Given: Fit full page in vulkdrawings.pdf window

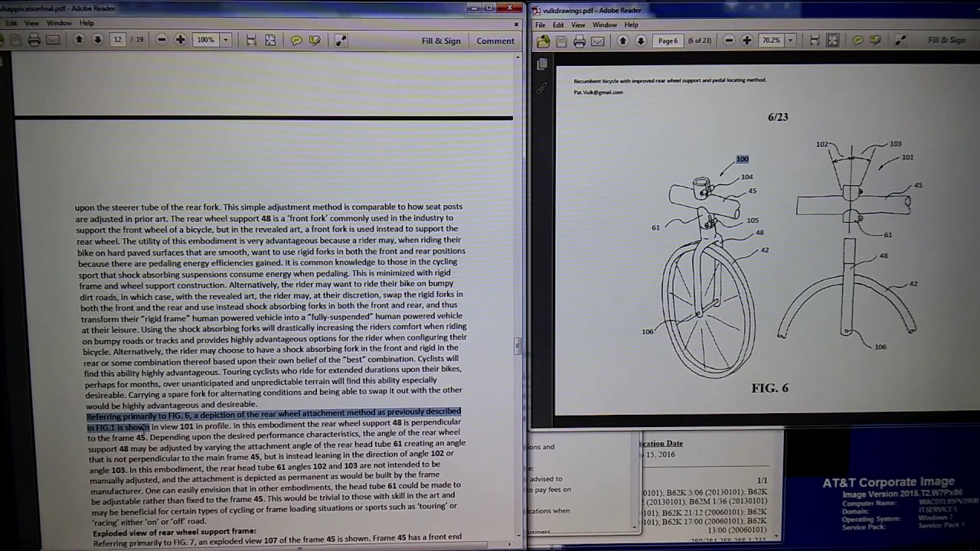Looking at the screenshot, I should 833,41.
